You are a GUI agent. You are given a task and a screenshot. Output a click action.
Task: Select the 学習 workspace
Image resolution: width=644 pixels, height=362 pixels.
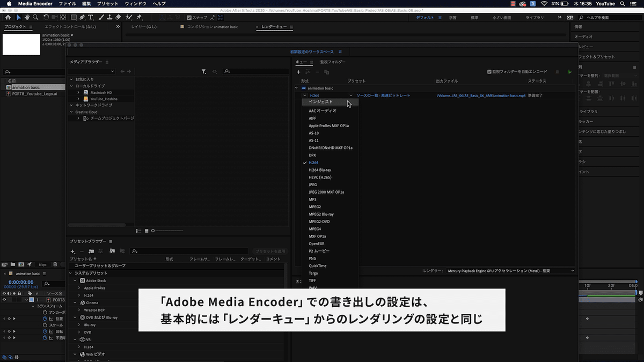[x=453, y=18]
